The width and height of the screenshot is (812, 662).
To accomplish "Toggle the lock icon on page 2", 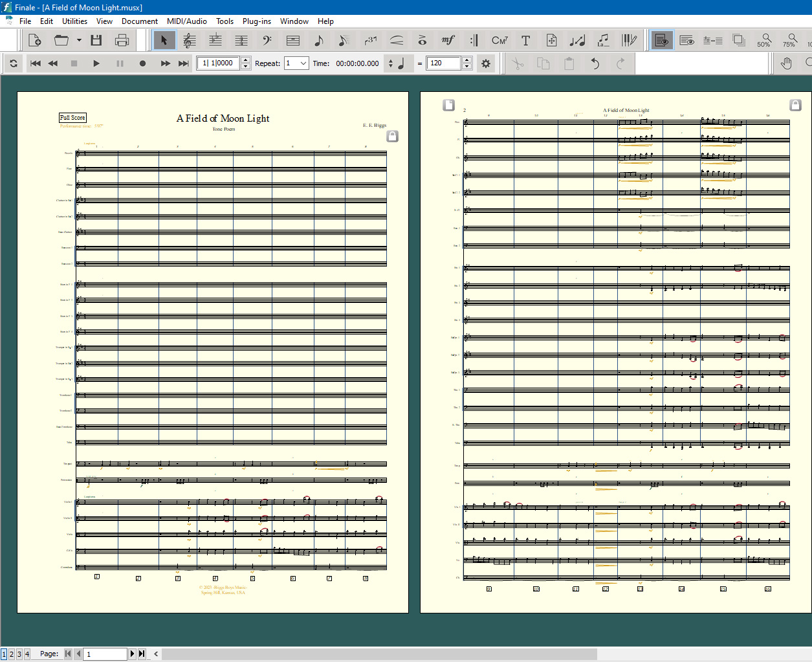I will click(x=795, y=105).
